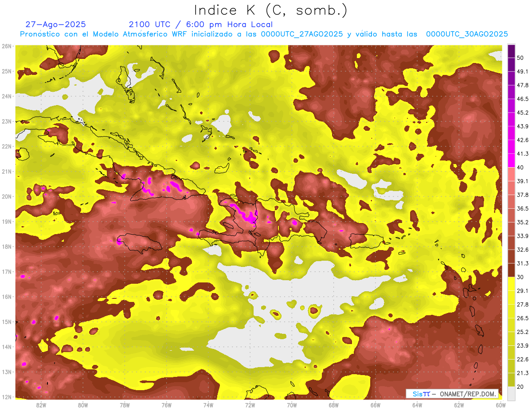Click the '29.1' value on the color scale
Viewport: 532px width, 411px height.
[x=523, y=291]
